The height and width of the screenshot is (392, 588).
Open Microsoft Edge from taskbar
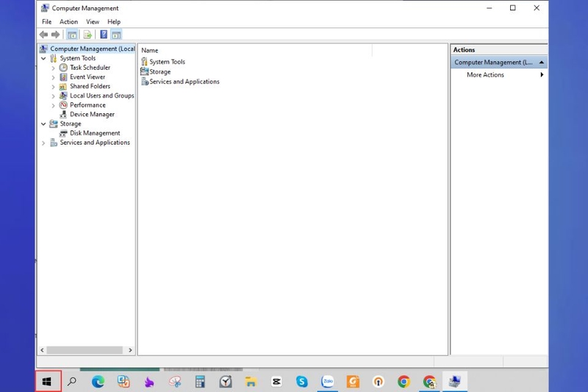coord(98,382)
